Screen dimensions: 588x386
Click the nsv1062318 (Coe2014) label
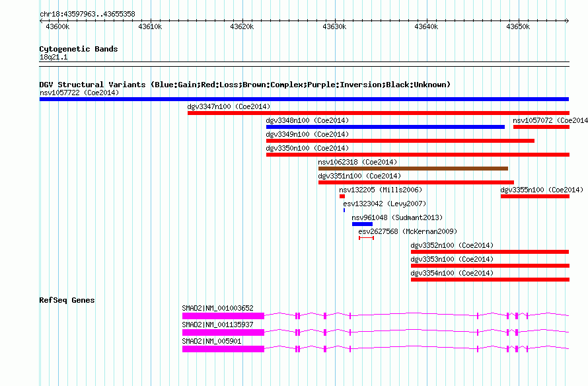(x=357, y=162)
